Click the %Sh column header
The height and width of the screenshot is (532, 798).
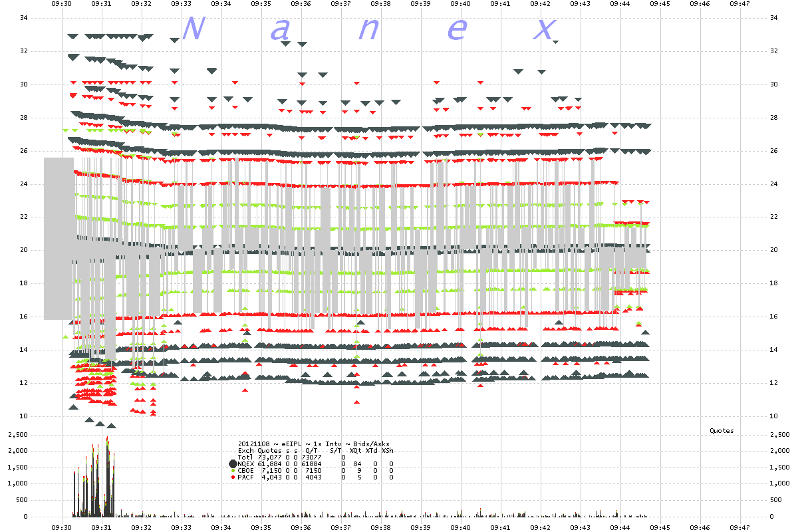(387, 450)
